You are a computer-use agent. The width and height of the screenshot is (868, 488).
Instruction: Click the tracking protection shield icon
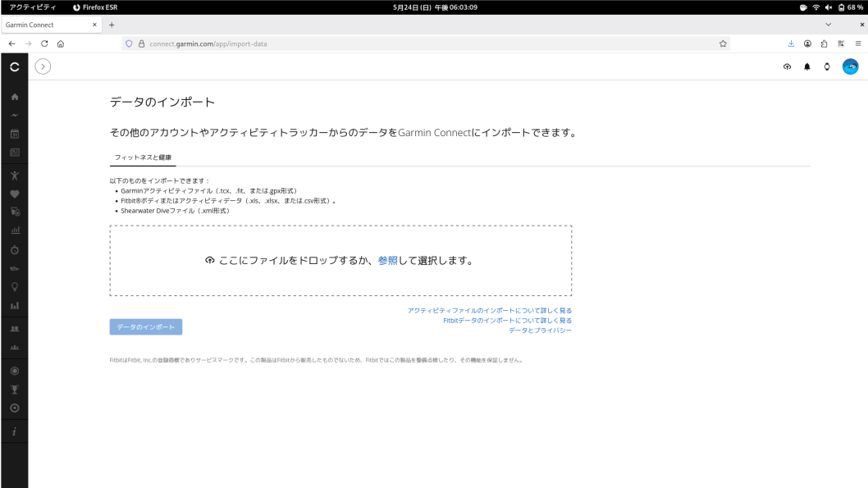pos(129,43)
